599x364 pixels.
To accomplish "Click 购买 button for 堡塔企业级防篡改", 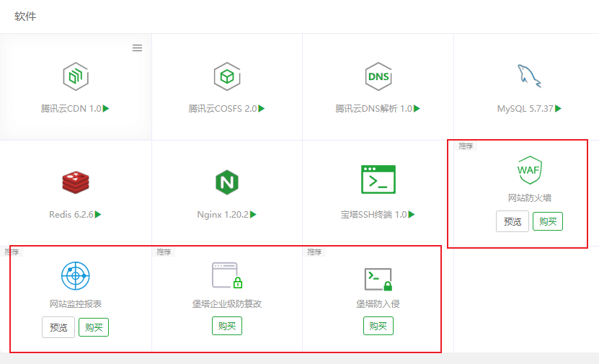I will pyautogui.click(x=227, y=326).
